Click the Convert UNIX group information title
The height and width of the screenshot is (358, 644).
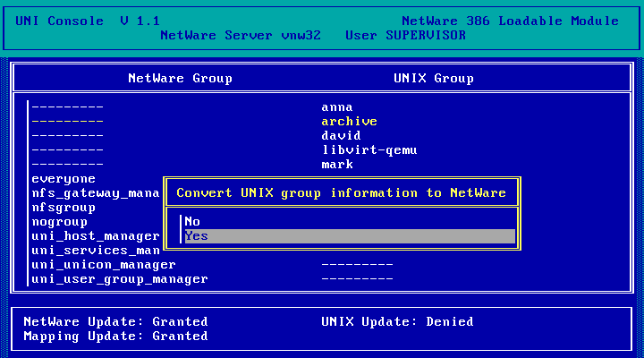[341, 193]
